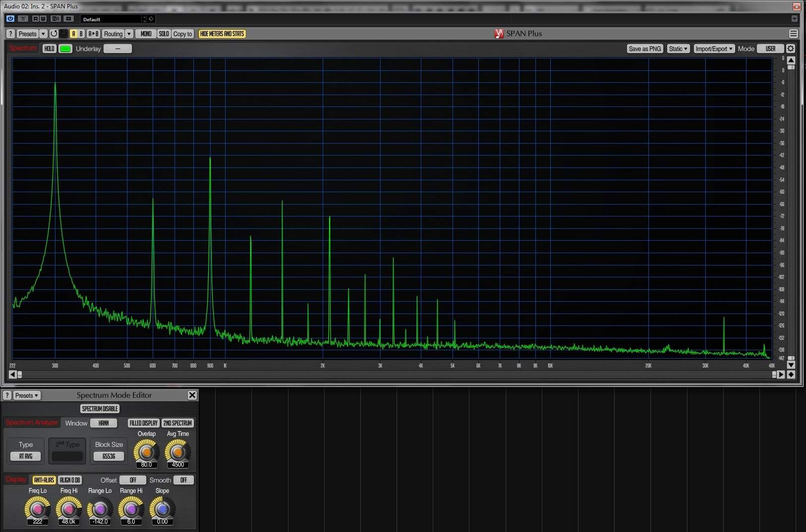Toggle the ANTI-ALIAS display option
806x532 pixels.
click(44, 480)
